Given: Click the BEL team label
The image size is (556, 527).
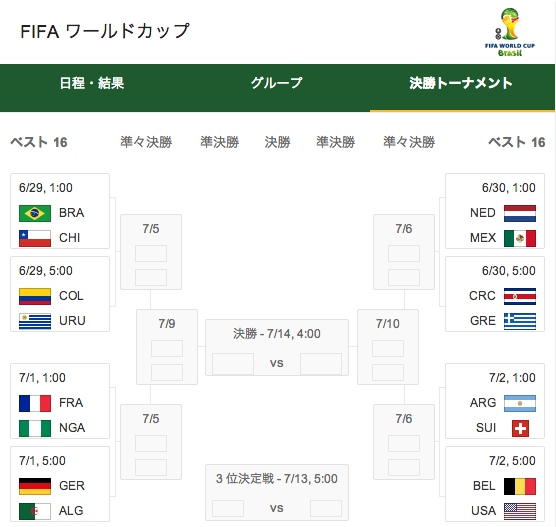Looking at the screenshot, I should [x=484, y=486].
